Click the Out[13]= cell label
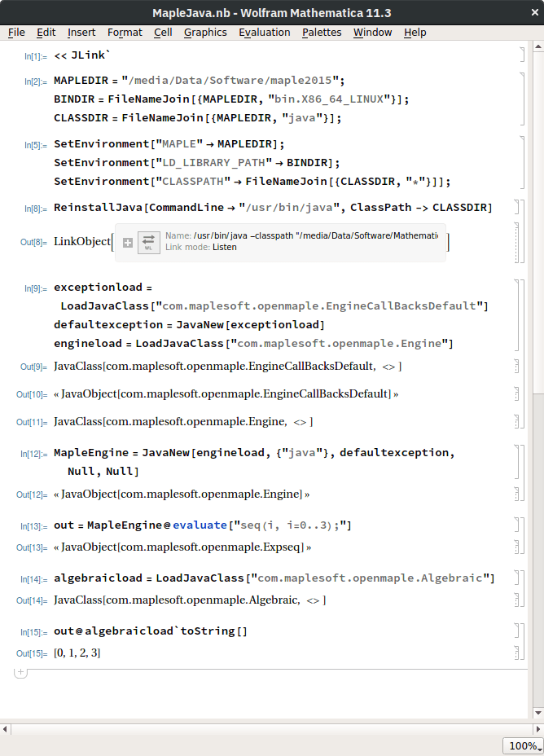 pyautogui.click(x=32, y=547)
